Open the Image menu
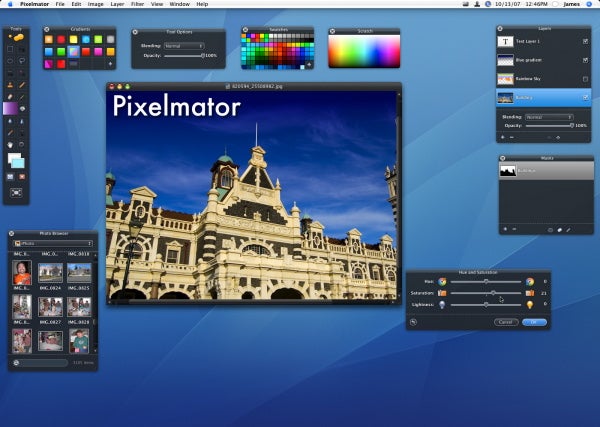Screen dimensions: 600x427 tap(96, 4)
